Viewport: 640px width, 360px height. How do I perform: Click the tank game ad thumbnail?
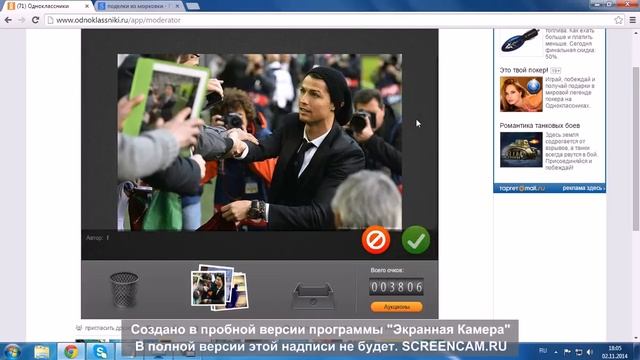point(521,149)
